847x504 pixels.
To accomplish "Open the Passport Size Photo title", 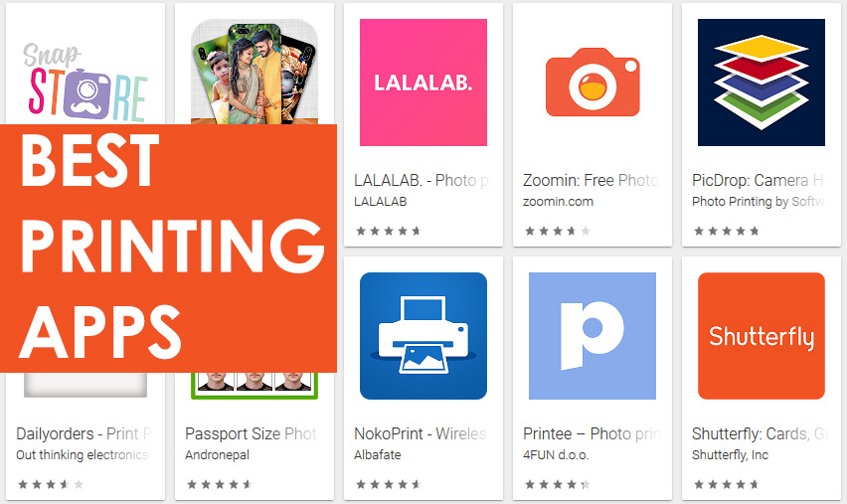I will (x=251, y=433).
